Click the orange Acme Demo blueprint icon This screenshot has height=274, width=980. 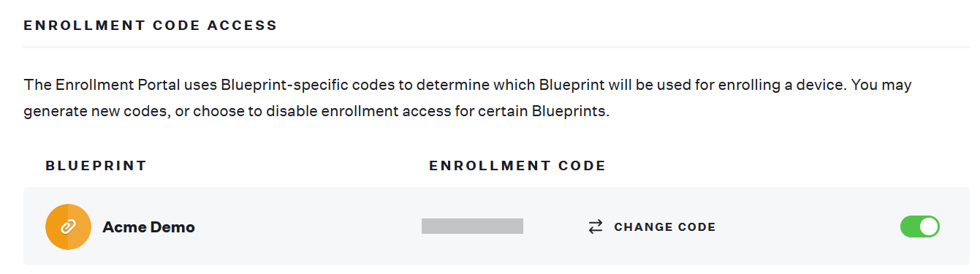pyautogui.click(x=68, y=227)
